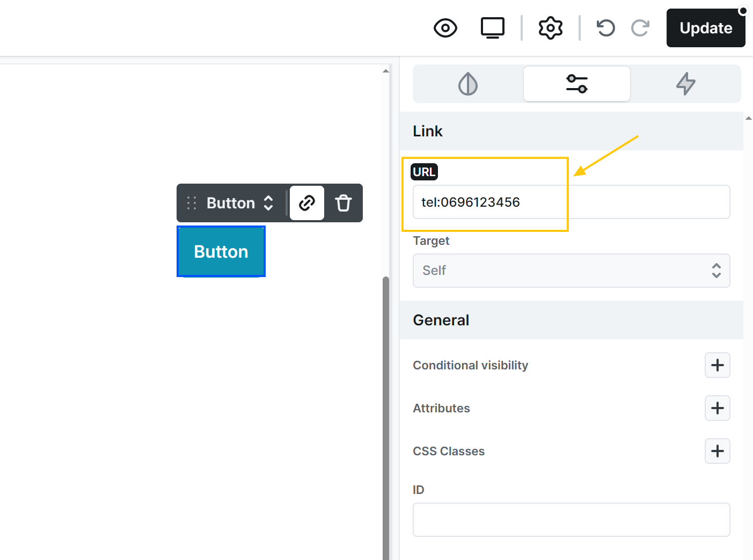Add CSS Classes with plus button
This screenshot has width=753, height=560.
point(717,451)
